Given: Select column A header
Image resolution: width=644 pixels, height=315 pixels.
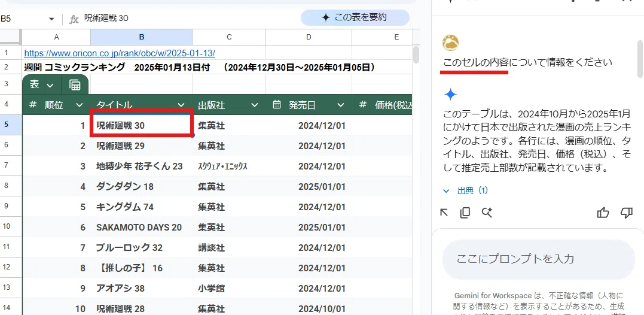Looking at the screenshot, I should 56,37.
